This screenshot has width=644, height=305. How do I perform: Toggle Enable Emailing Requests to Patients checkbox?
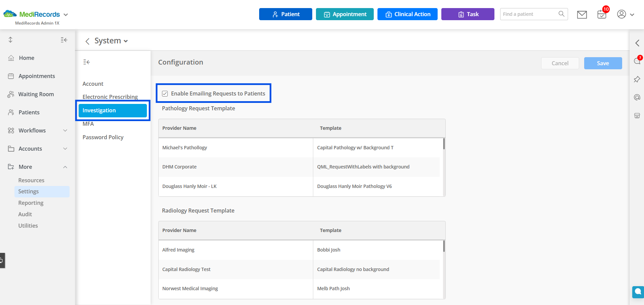tap(165, 93)
